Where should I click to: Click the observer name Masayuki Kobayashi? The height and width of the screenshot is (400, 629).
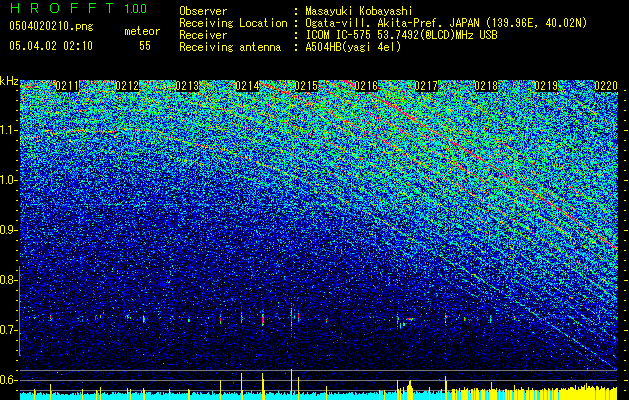[x=359, y=11]
